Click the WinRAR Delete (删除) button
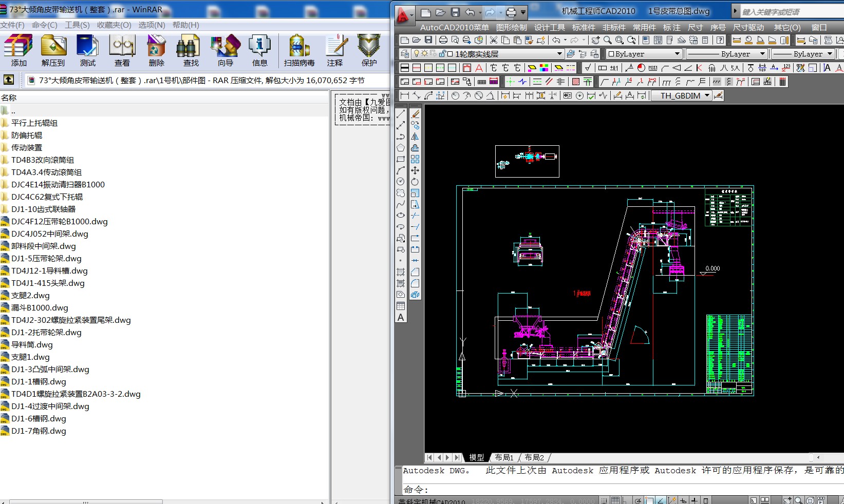Image resolution: width=844 pixels, height=504 pixels. click(x=157, y=51)
